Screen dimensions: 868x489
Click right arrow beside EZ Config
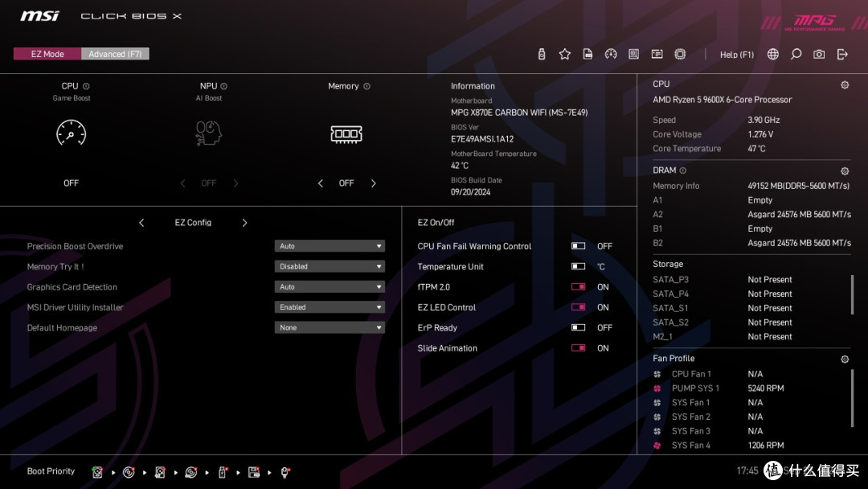point(244,223)
